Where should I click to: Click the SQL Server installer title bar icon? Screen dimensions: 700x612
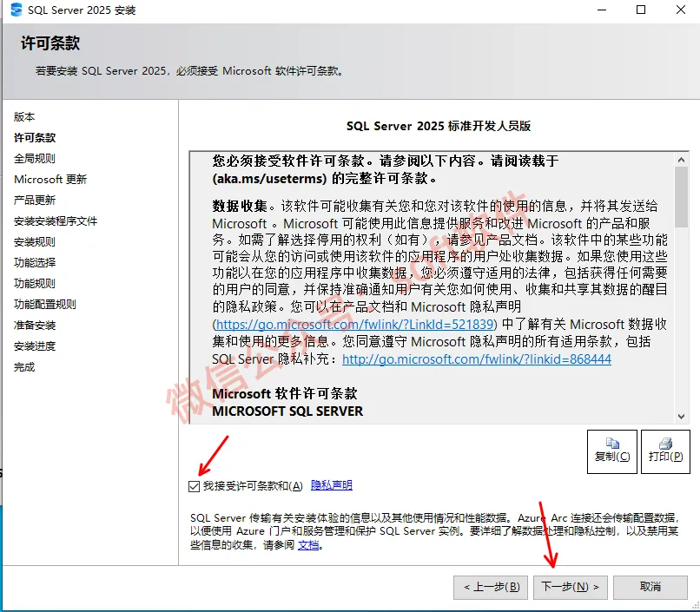(17, 10)
